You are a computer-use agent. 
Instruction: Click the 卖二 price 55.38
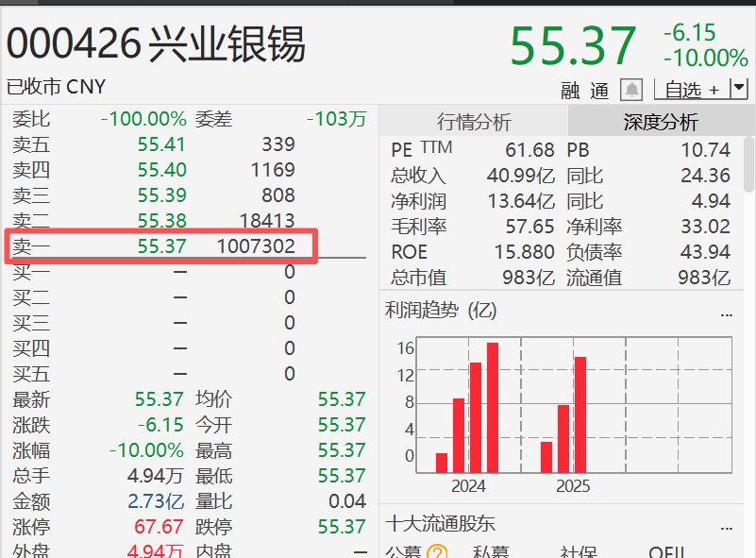click(x=161, y=221)
